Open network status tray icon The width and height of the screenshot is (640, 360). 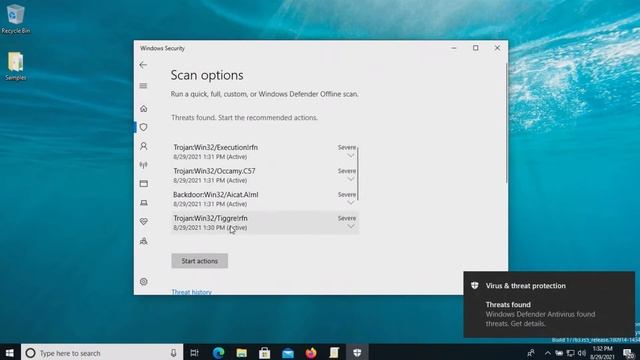[571, 353]
